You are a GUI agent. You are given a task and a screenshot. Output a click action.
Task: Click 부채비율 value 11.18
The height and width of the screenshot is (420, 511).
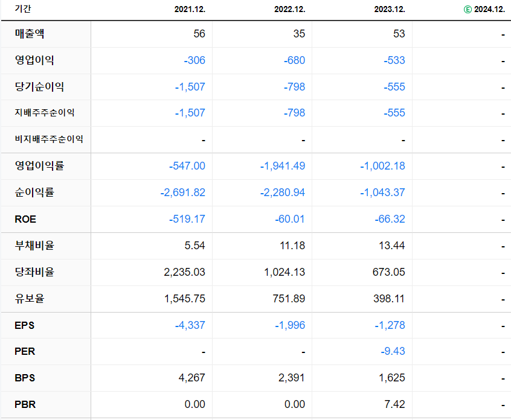coord(293,246)
